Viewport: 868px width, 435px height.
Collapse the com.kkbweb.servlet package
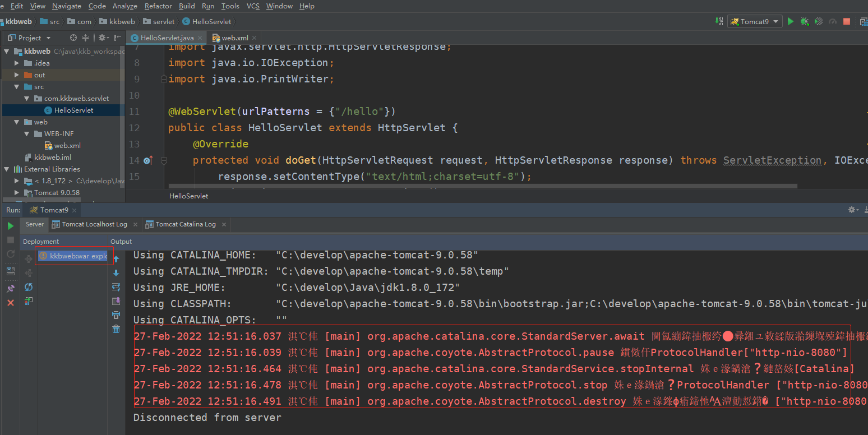(x=27, y=99)
